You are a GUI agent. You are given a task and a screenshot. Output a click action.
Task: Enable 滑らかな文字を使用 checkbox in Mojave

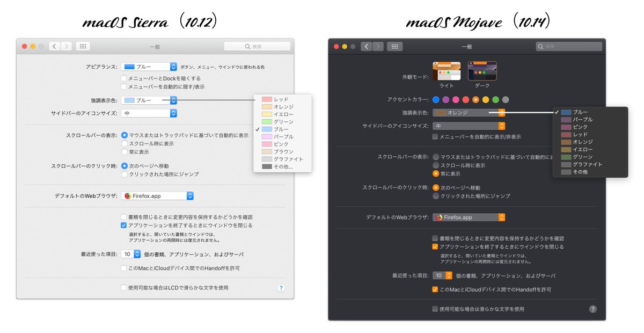[435, 309]
